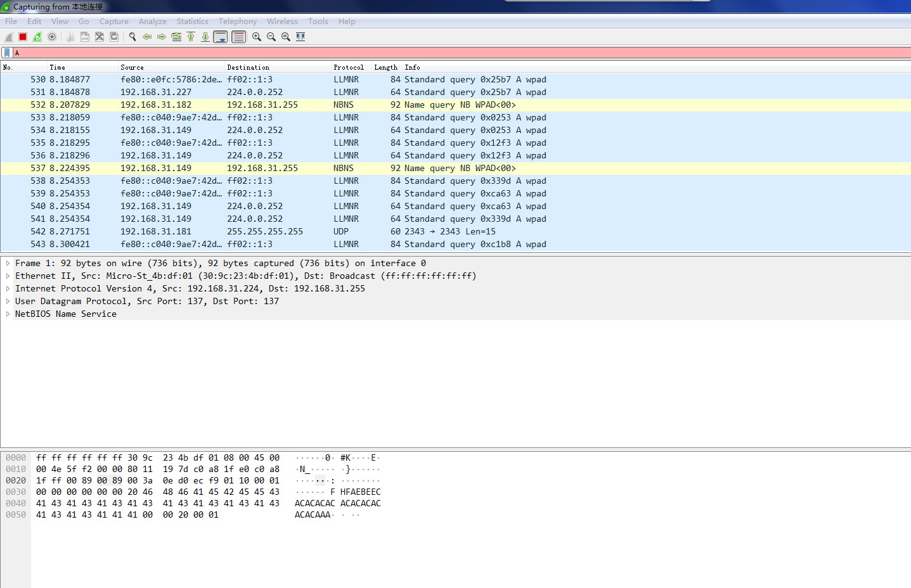Click hex offset 0000 in bytes pane
The image size is (911, 588).
(x=16, y=457)
